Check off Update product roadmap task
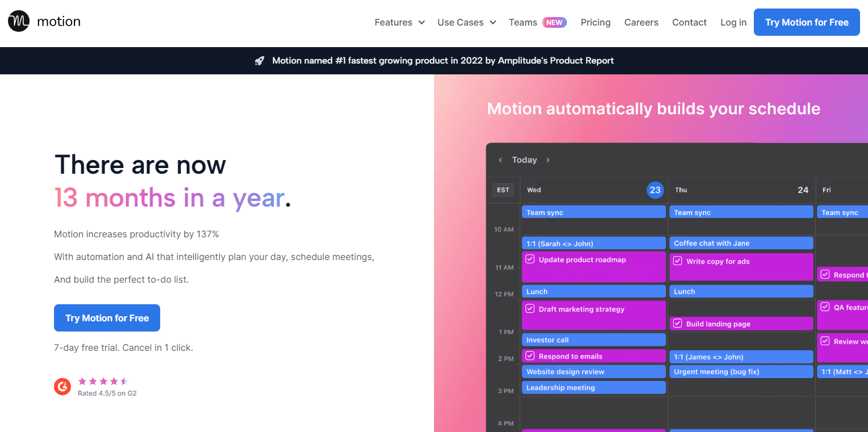Image resolution: width=868 pixels, height=432 pixels. click(530, 259)
